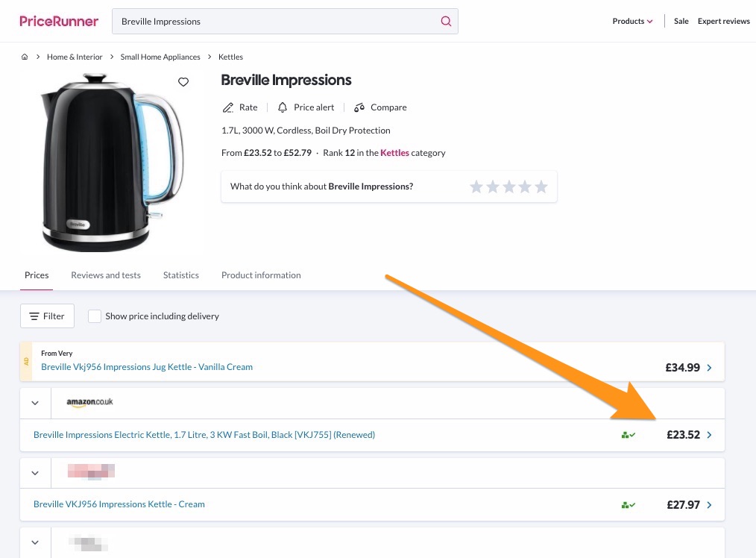Rate product with fifth star
Image resolution: width=756 pixels, height=558 pixels.
(x=541, y=186)
